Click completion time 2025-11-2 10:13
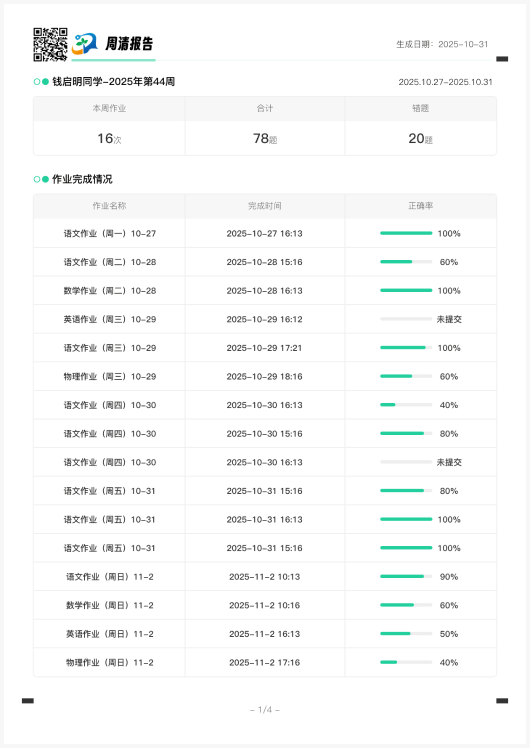Screen dimensions: 530x748 pos(264,577)
